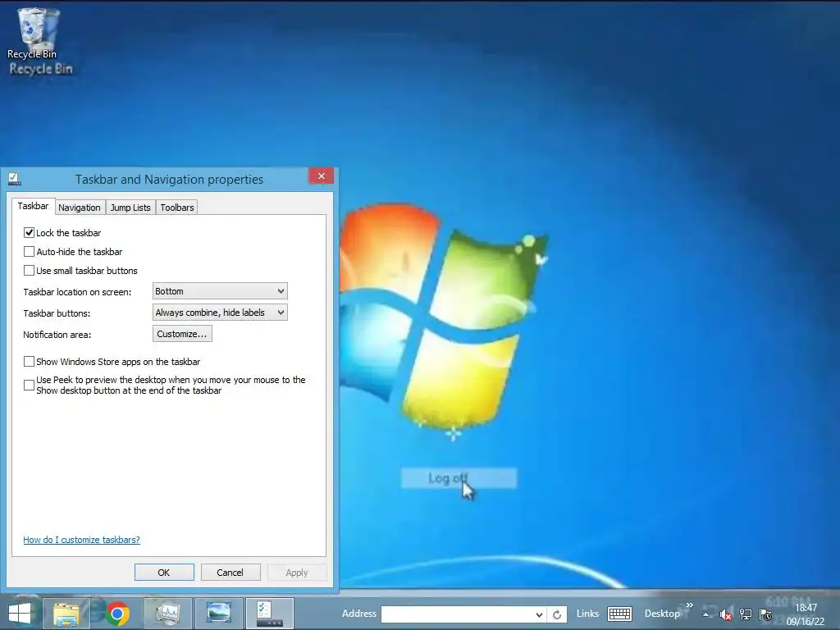Screen dimensions: 840x630
Task: Refresh the Address toolbar
Action: click(557, 614)
